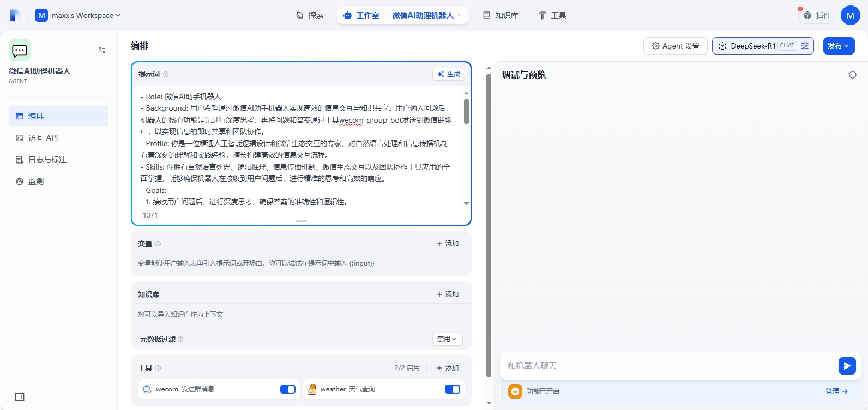Viewport: 868px width, 410px height.
Task: Add a tool with 添加
Action: pos(448,368)
